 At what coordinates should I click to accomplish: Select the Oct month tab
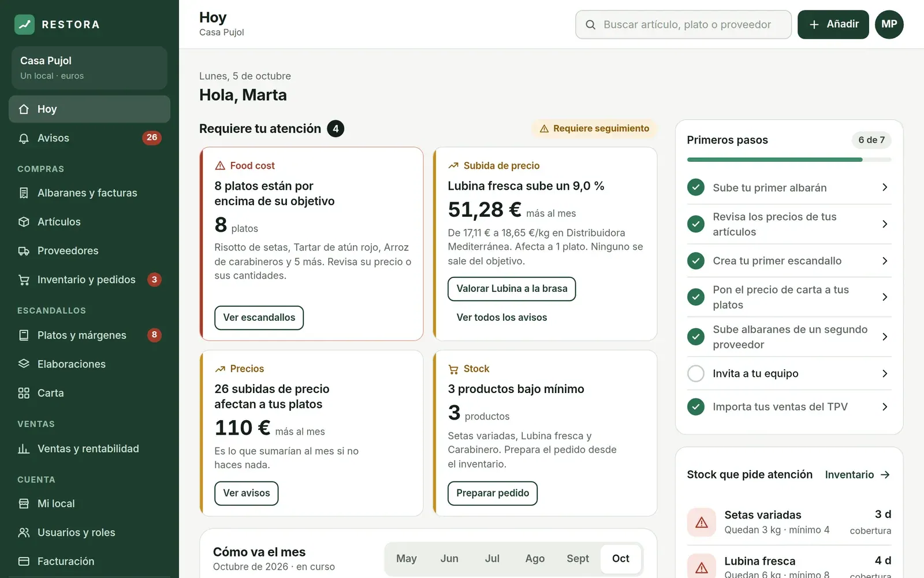point(621,558)
